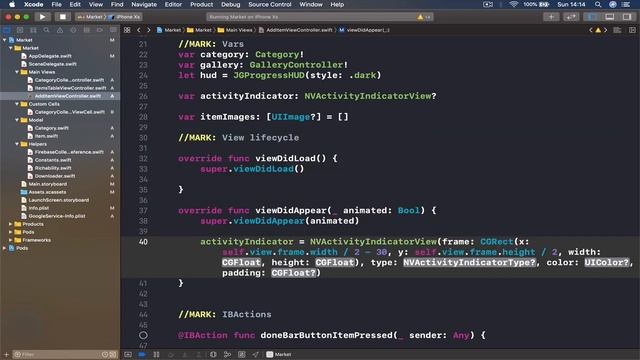Viewport: 640px width, 360px height.
Task: Open the Editor menu
Action: pos(173,4)
